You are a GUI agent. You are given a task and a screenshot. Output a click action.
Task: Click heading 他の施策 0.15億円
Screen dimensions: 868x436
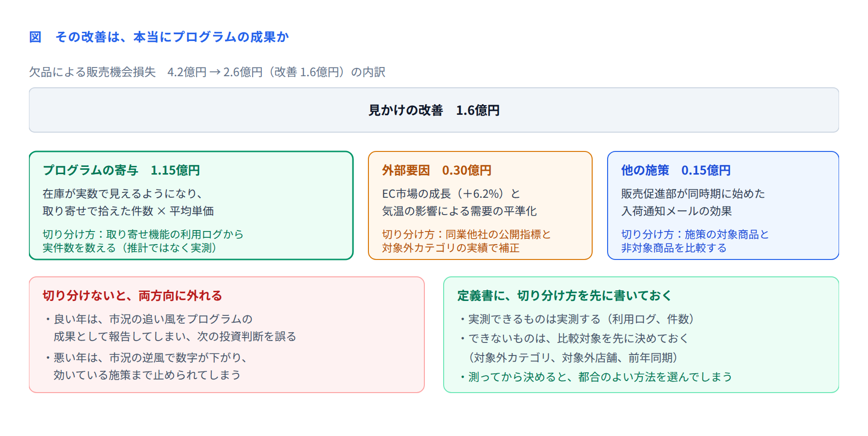[x=676, y=170]
